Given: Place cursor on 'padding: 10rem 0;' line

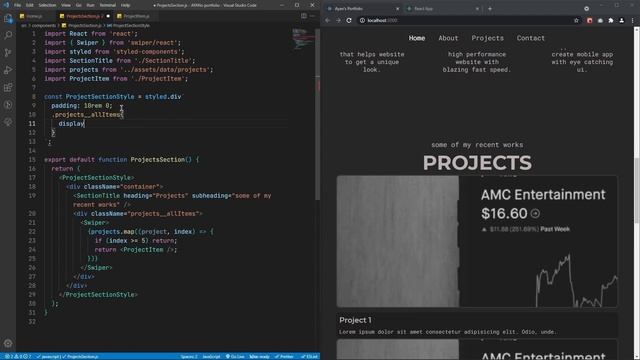Looking at the screenshot, I should (82, 106).
